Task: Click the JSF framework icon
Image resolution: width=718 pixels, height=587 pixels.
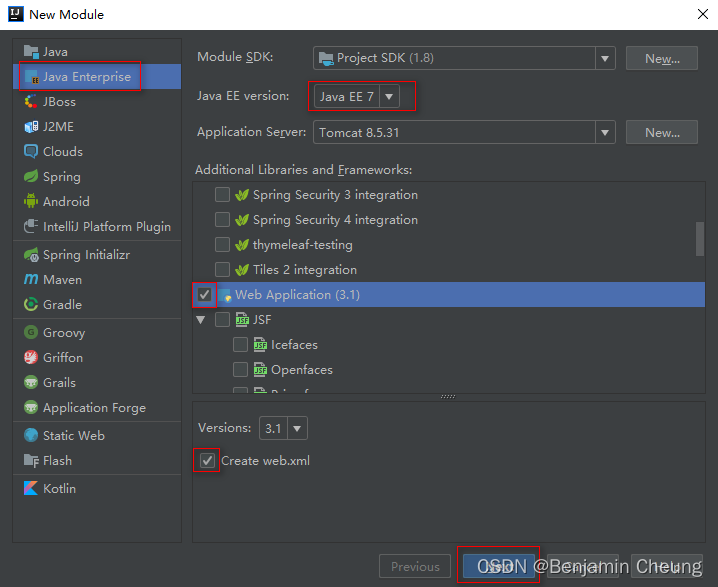Action: [242, 320]
